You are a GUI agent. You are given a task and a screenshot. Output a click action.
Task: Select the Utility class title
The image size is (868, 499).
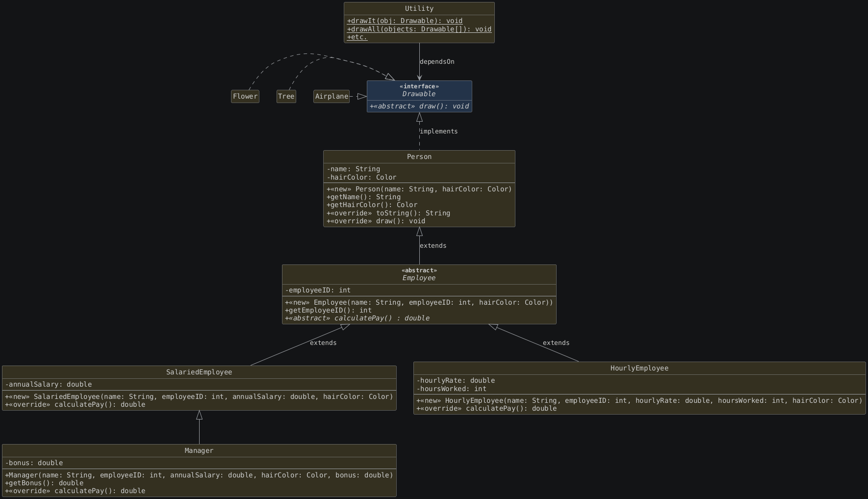click(x=419, y=9)
